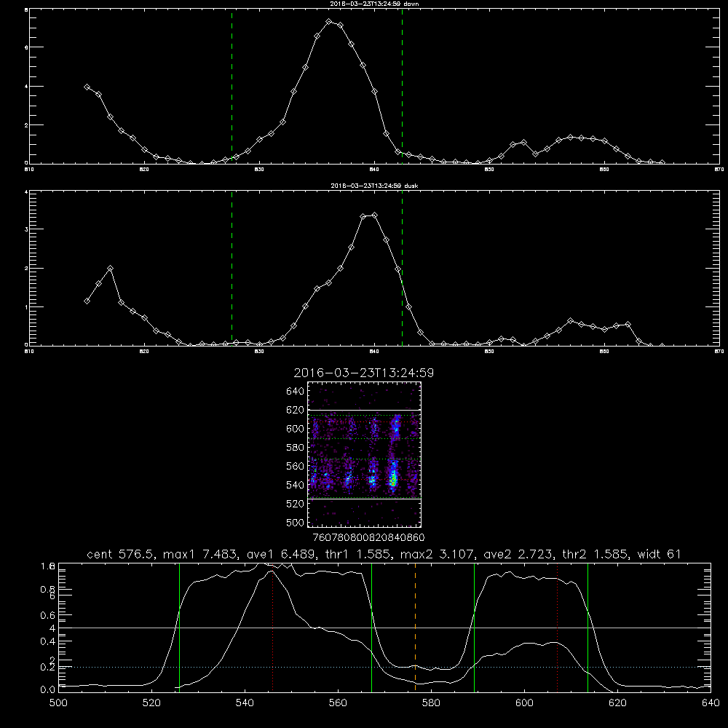Screen dimensions: 728x728
Task: Click the spectrogram y-axis label 520
Action: point(296,504)
